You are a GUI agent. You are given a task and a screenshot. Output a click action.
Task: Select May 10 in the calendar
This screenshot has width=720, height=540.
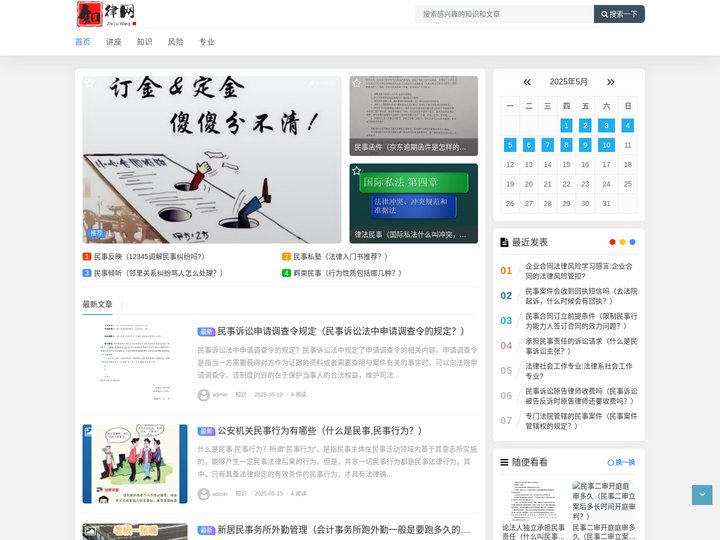[606, 145]
